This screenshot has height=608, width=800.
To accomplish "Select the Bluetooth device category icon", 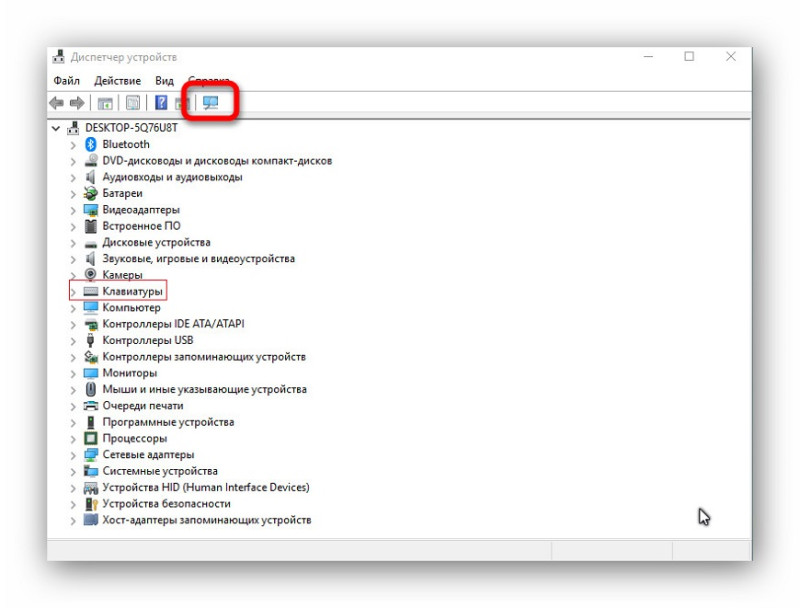I will 91,144.
